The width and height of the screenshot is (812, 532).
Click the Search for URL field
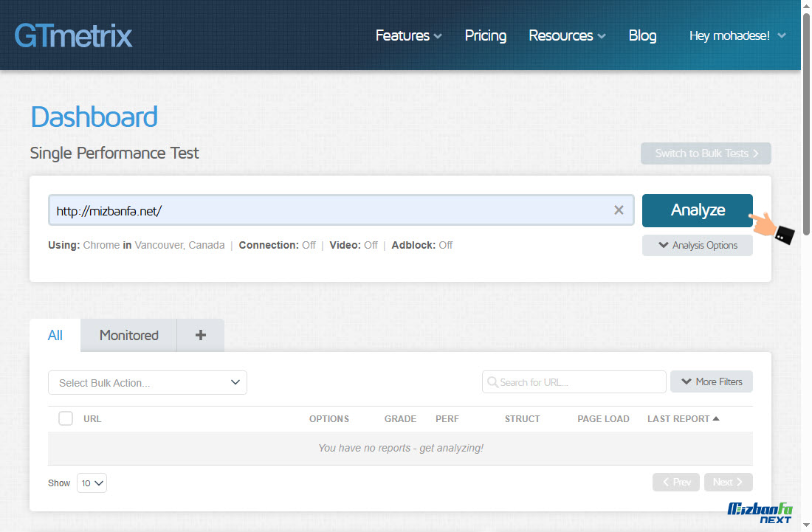(574, 382)
